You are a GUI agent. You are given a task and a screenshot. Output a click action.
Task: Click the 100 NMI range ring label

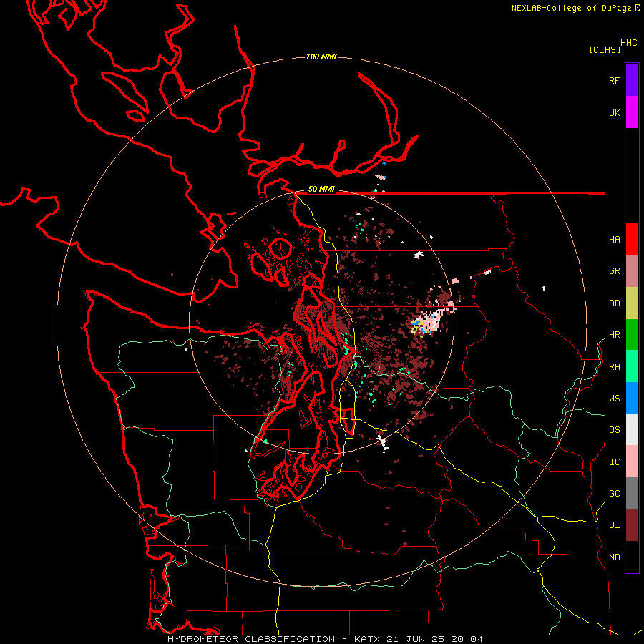pos(321,57)
